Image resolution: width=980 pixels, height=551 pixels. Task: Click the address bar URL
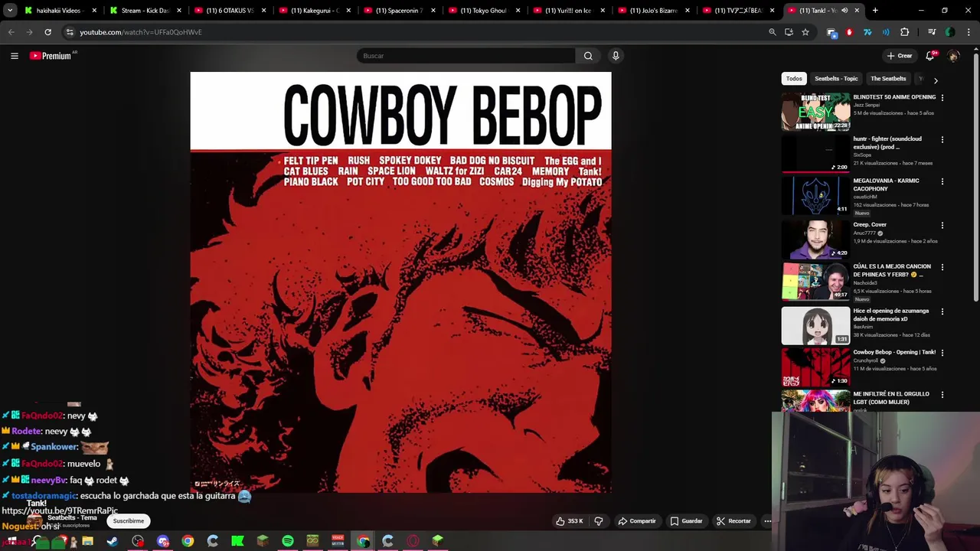tap(141, 32)
